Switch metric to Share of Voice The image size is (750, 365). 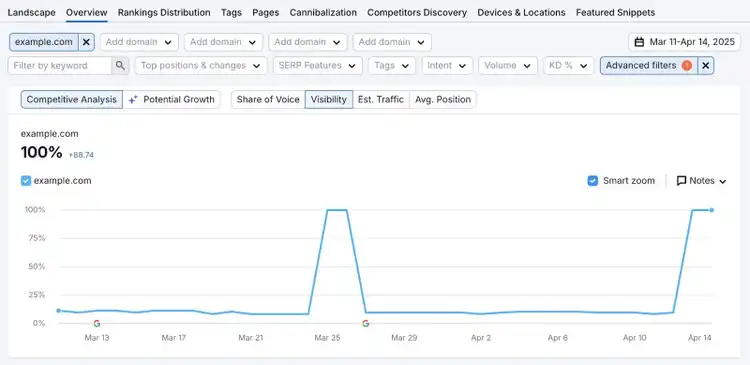[x=268, y=100]
